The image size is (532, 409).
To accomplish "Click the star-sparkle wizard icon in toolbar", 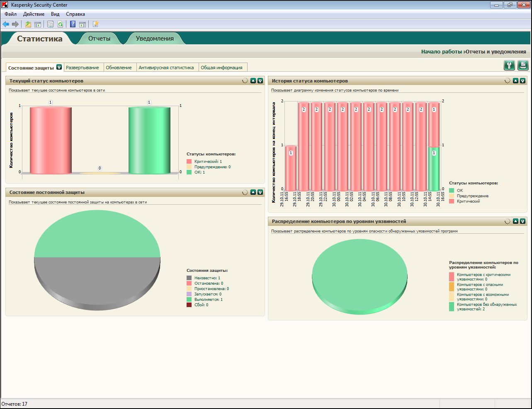I will (x=95, y=24).
